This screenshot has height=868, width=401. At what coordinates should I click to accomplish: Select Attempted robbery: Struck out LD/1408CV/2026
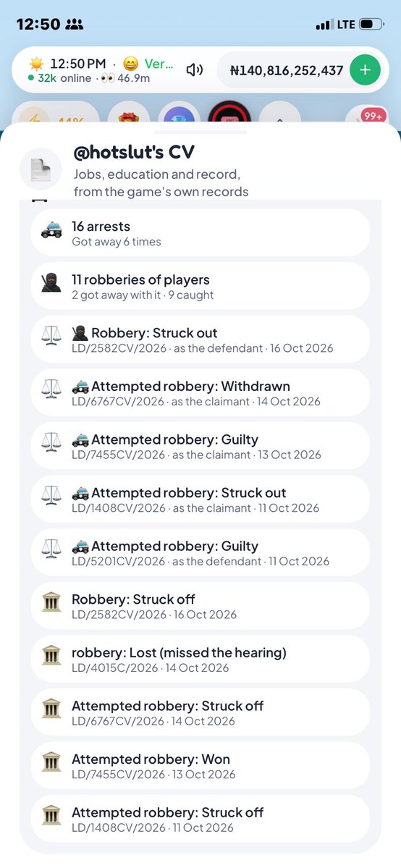click(200, 499)
